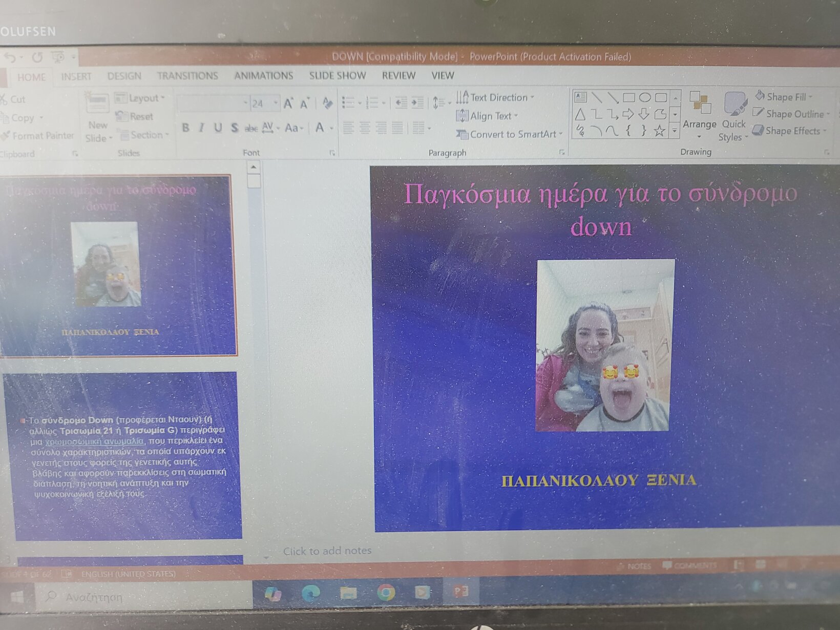The height and width of the screenshot is (630, 840).
Task: Click the Undo icon
Action: pyautogui.click(x=11, y=57)
